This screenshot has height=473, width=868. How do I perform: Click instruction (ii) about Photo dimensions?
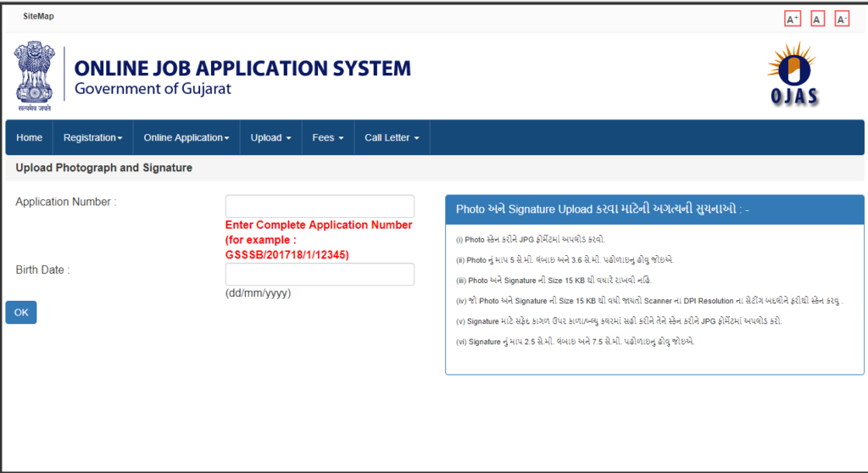click(x=565, y=259)
